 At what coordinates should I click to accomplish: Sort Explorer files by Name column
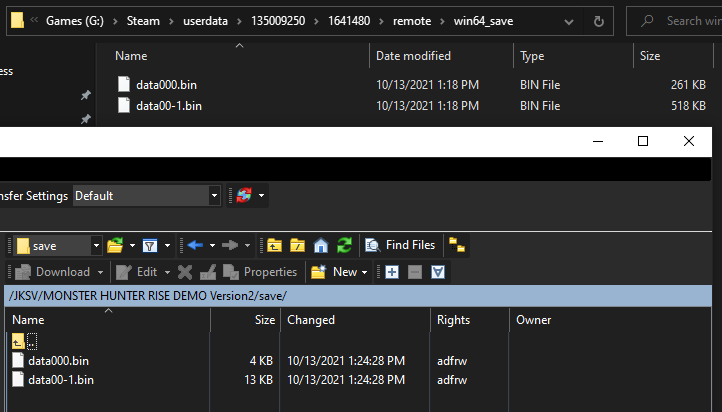(131, 56)
